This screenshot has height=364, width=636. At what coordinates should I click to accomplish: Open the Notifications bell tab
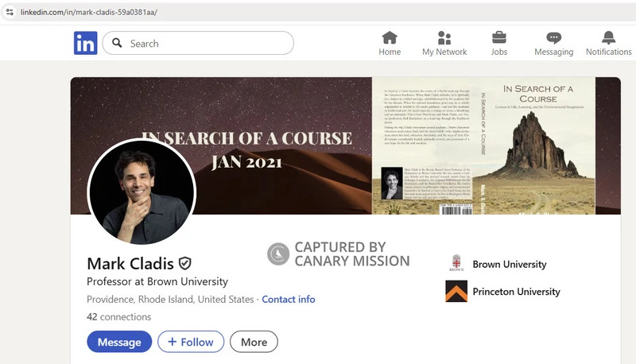[x=608, y=44]
